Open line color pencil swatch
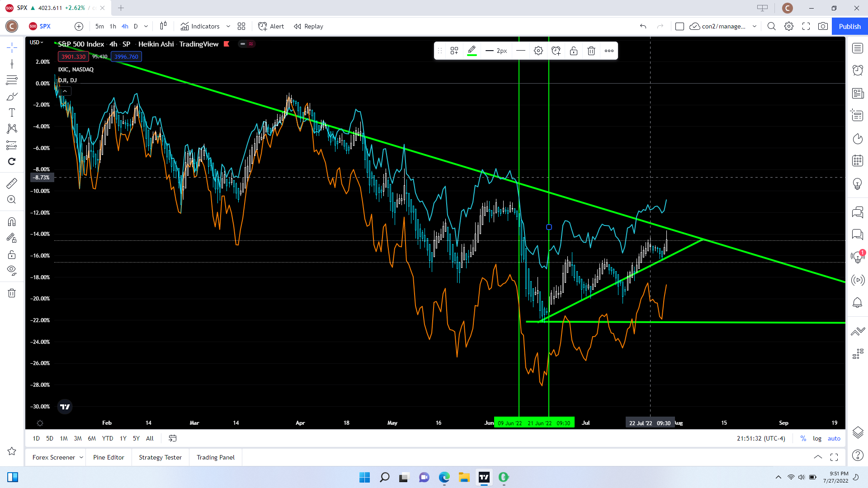The width and height of the screenshot is (868, 488). coord(472,51)
